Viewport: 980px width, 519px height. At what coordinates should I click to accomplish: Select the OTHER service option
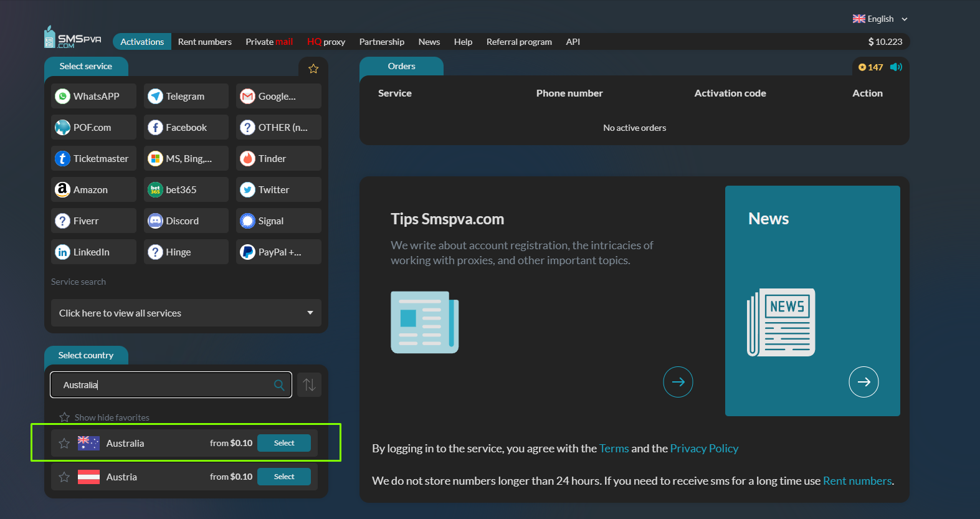coord(278,127)
